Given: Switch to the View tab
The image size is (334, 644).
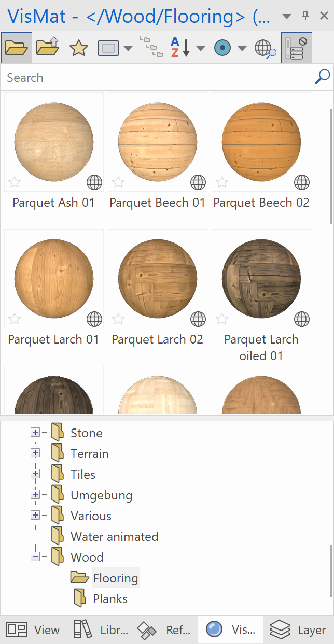Looking at the screenshot, I should 33,630.
